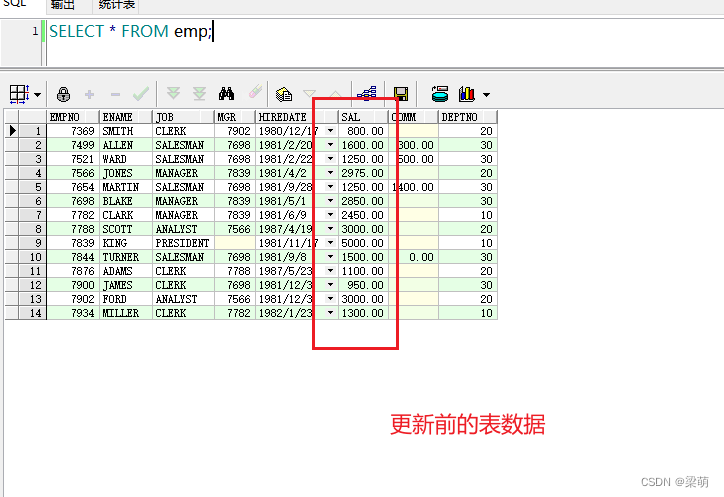Click the clear record eraser icon
This screenshot has height=497, width=724.
(255, 92)
